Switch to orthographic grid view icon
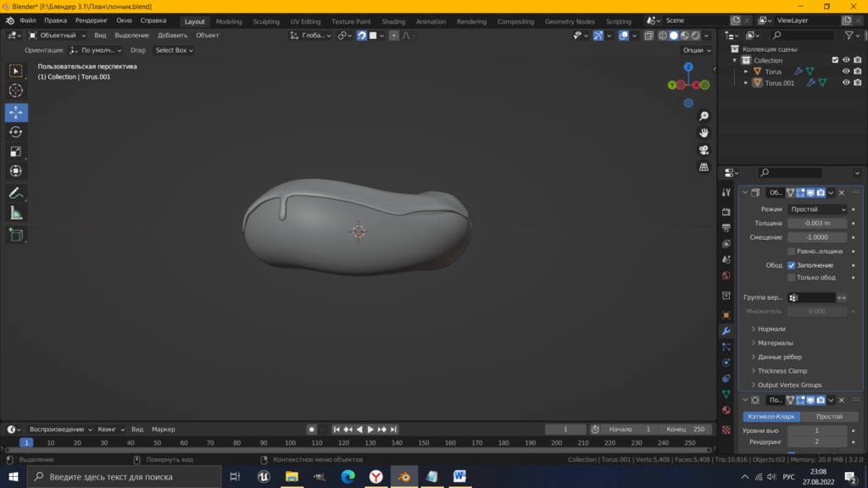Viewport: 868px width, 488px height. tap(704, 168)
